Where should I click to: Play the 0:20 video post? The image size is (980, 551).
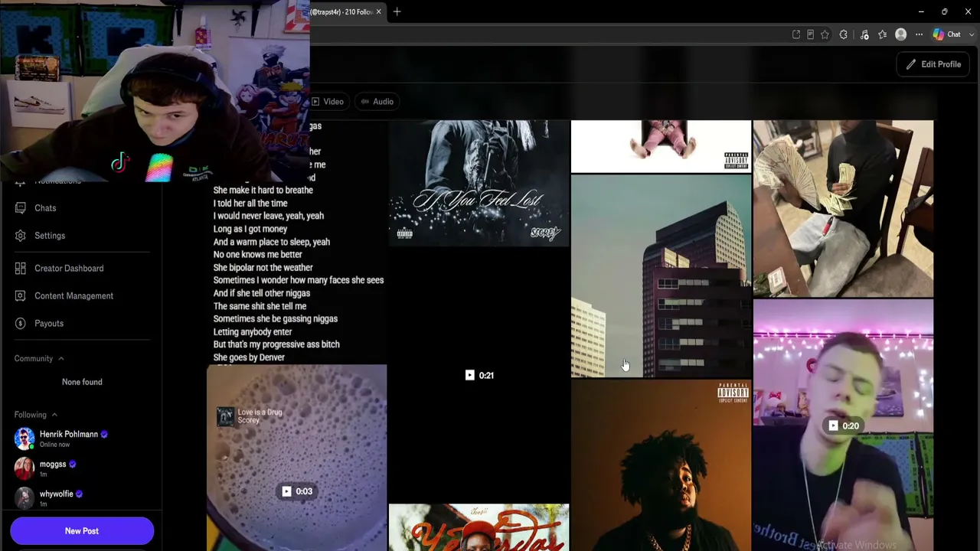tap(843, 425)
